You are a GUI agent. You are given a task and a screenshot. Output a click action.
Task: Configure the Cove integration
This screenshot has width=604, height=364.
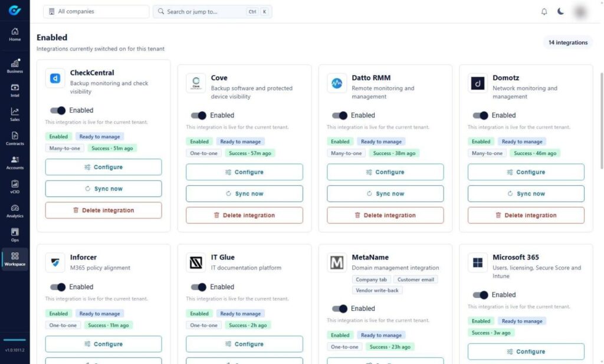click(244, 172)
